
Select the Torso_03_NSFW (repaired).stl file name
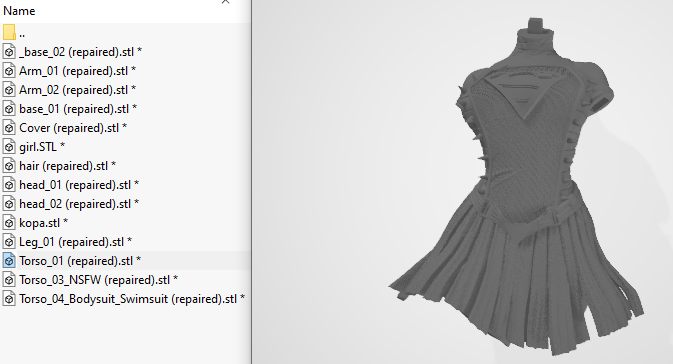[98, 280]
